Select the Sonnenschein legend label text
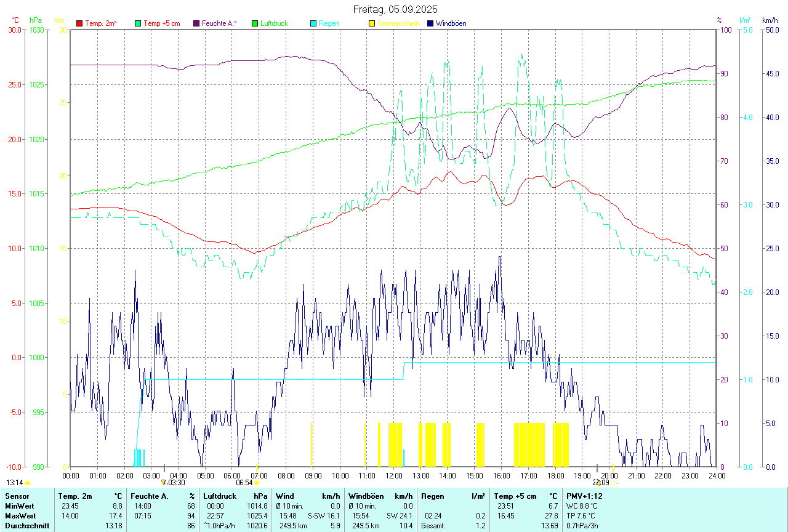This screenshot has width=788, height=532. click(x=398, y=23)
